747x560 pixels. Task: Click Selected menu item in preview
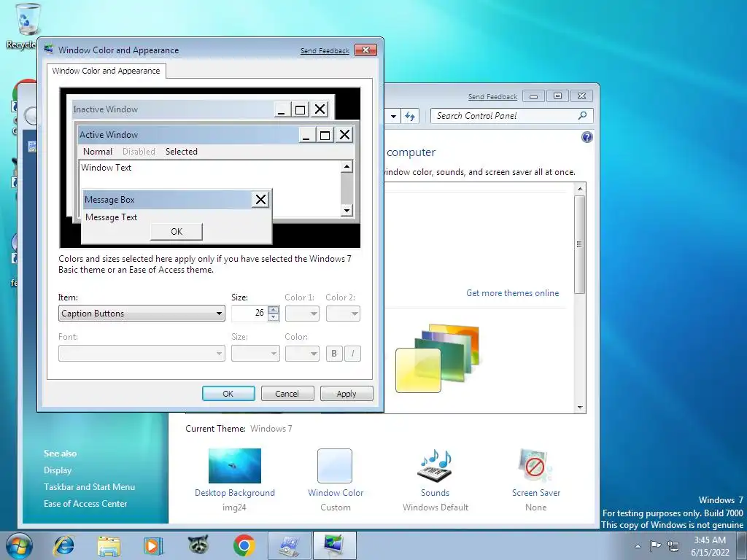[182, 152]
